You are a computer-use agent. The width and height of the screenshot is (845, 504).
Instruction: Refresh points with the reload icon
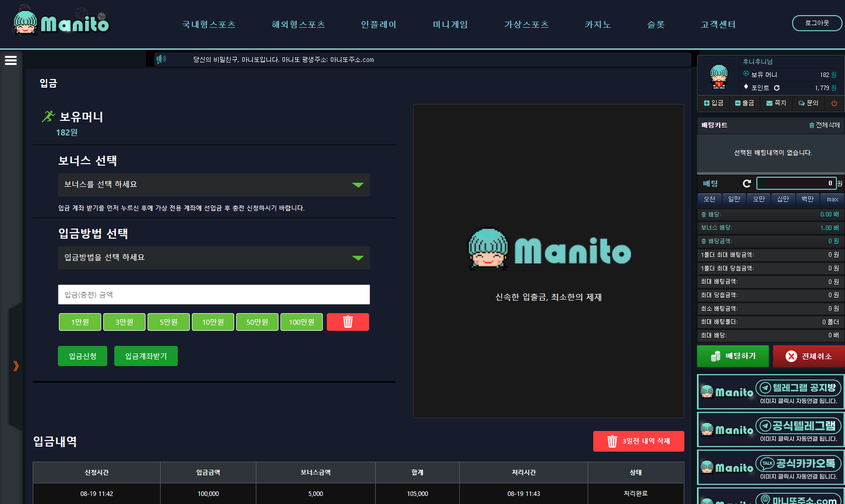point(777,88)
